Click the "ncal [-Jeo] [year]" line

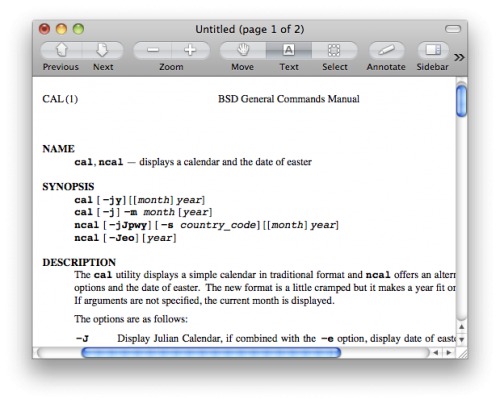click(x=125, y=238)
